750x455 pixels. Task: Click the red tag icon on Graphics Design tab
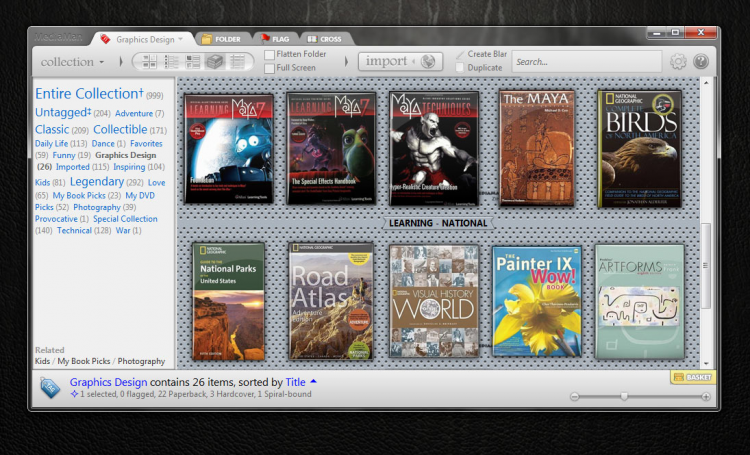(105, 39)
